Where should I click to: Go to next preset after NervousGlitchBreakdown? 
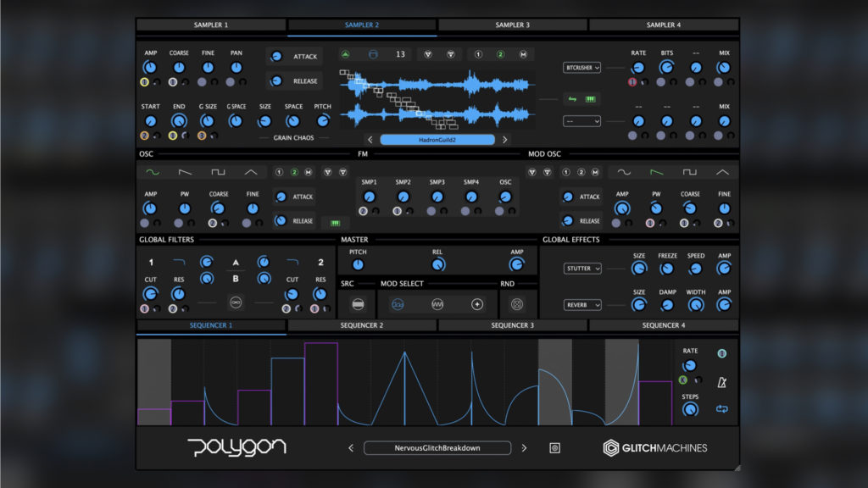[x=524, y=448]
